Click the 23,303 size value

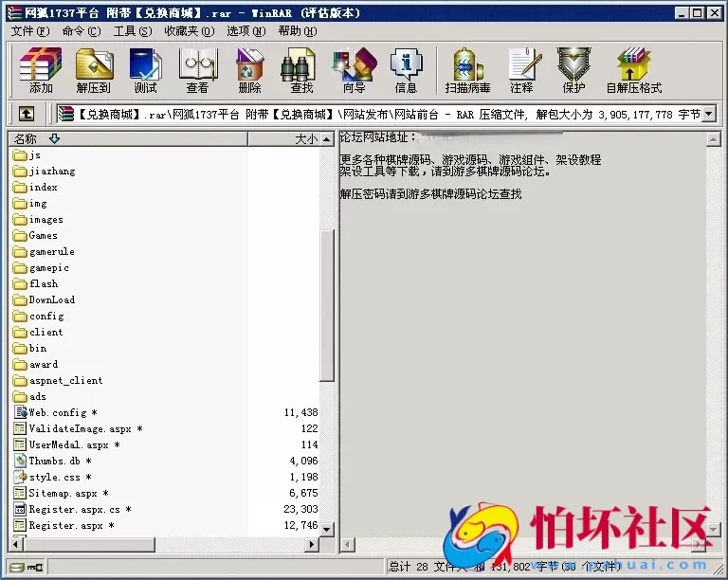[x=300, y=509]
